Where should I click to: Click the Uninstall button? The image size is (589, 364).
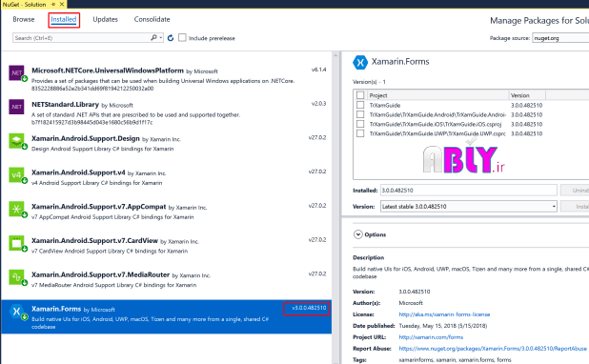575,190
